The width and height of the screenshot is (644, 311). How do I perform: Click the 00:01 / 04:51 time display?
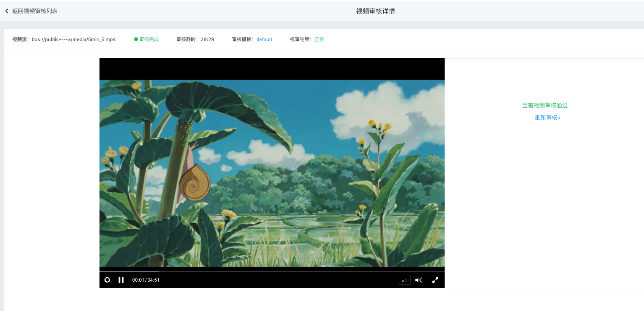tap(146, 280)
